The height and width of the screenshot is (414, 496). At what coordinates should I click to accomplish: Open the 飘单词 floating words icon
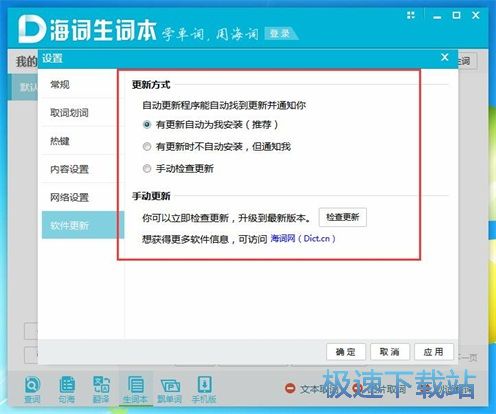click(170, 389)
